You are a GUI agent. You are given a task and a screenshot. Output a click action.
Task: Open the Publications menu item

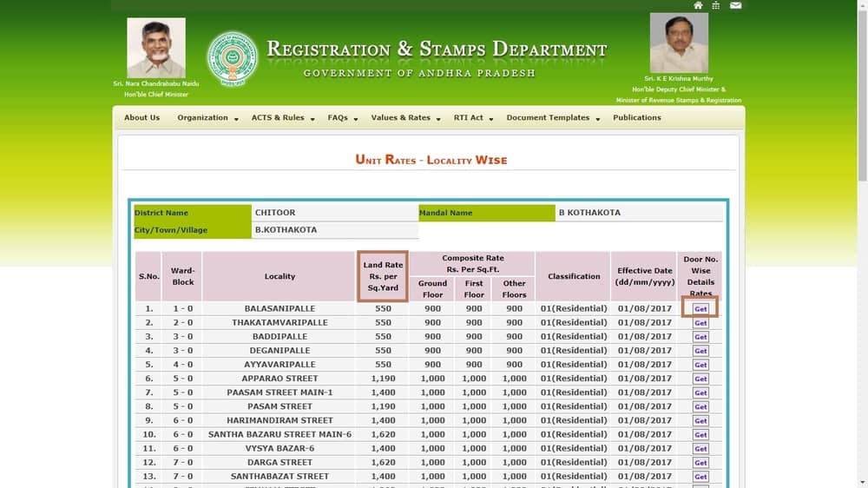click(x=636, y=117)
